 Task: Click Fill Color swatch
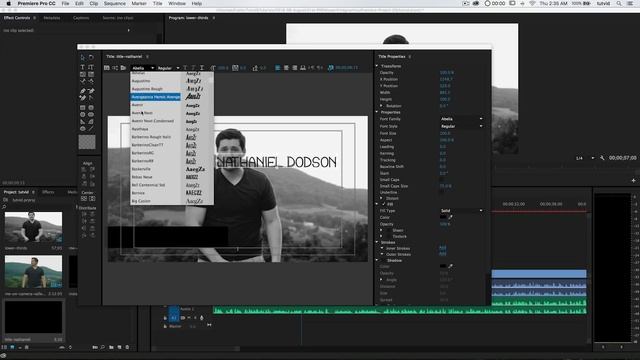[x=443, y=217]
